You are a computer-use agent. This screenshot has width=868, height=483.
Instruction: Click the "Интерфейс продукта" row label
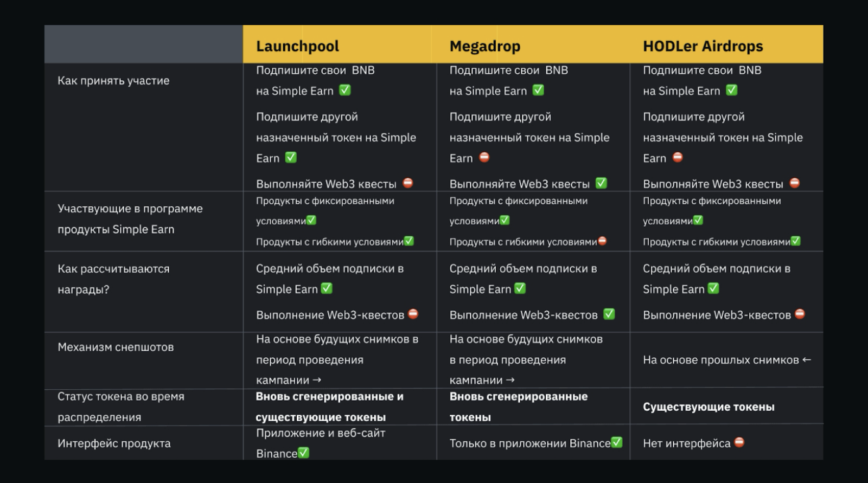pos(114,443)
